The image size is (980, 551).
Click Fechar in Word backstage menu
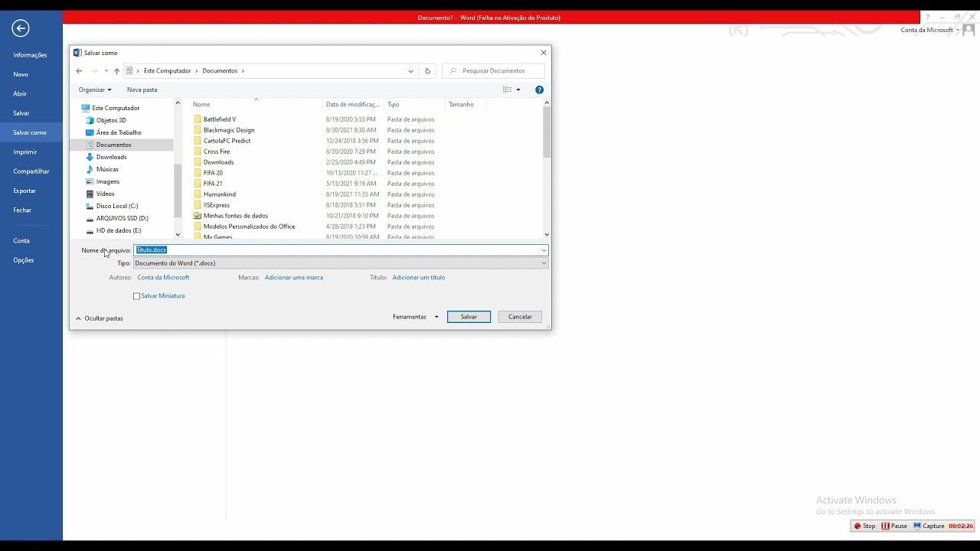tap(22, 210)
